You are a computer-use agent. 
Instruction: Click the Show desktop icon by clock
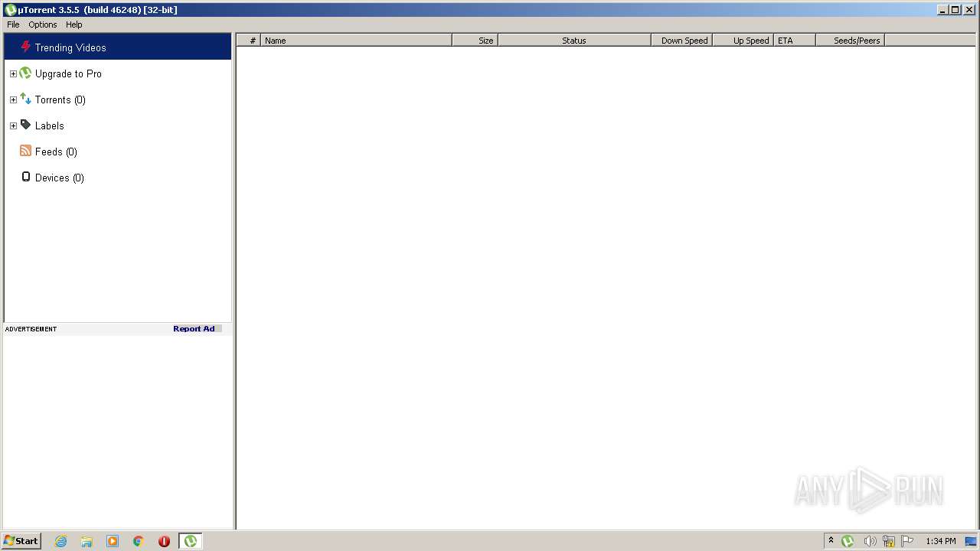coord(971,541)
